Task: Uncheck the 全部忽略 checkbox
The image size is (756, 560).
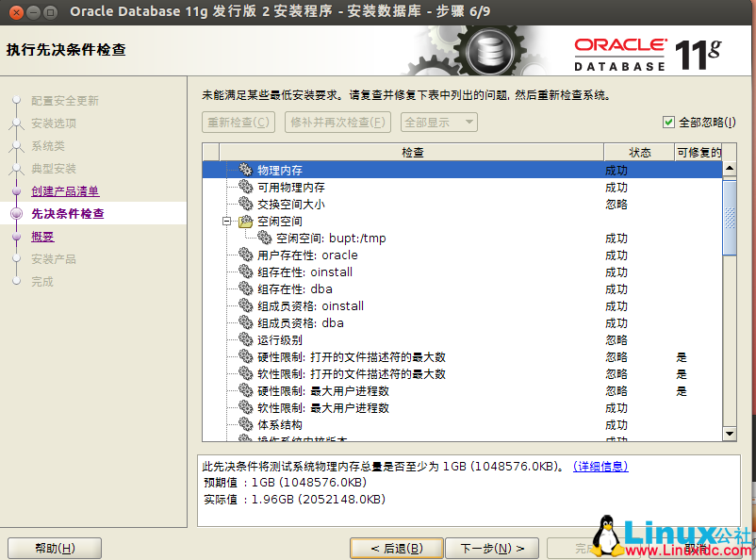Action: coord(668,122)
